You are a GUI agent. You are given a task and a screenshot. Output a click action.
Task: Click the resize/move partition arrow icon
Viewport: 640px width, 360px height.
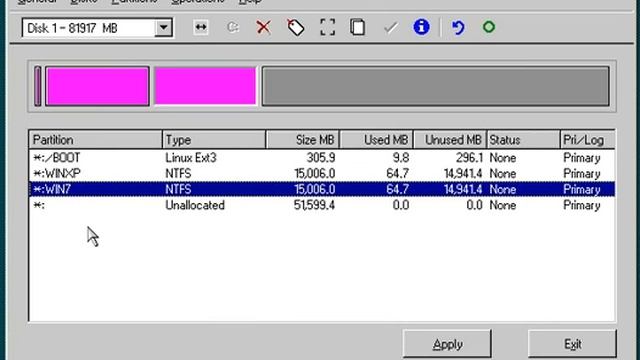click(x=201, y=27)
